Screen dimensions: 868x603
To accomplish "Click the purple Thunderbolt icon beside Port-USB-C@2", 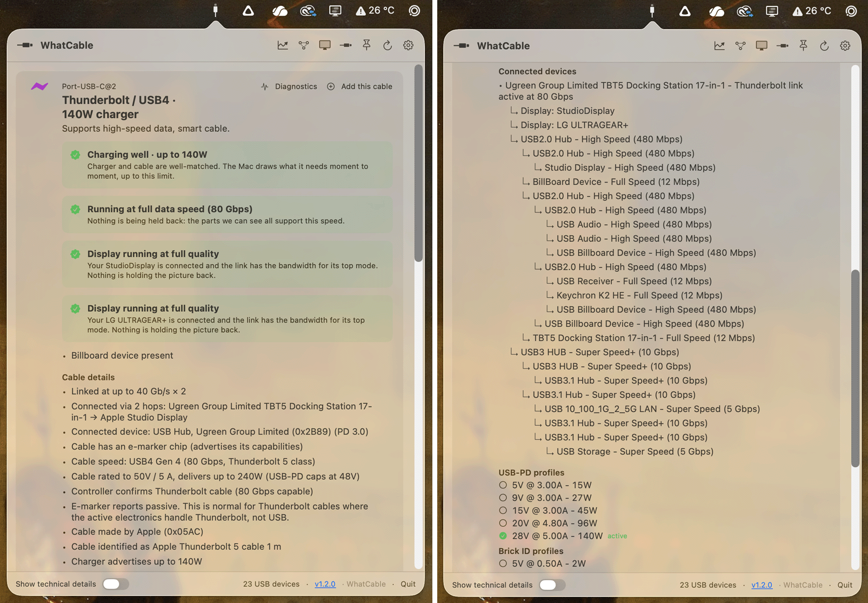I will click(39, 86).
